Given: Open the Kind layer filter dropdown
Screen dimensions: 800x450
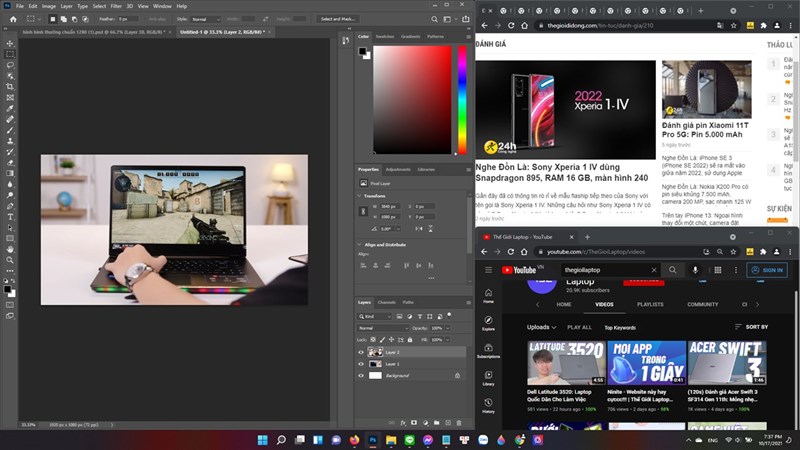Looking at the screenshot, I should pyautogui.click(x=378, y=316).
